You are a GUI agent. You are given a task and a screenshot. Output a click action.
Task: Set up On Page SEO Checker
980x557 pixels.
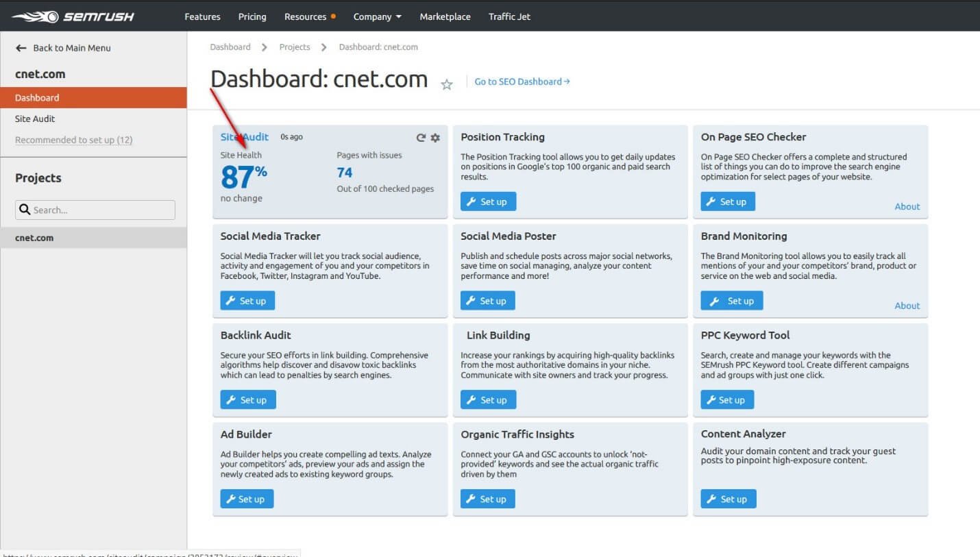[x=728, y=201]
